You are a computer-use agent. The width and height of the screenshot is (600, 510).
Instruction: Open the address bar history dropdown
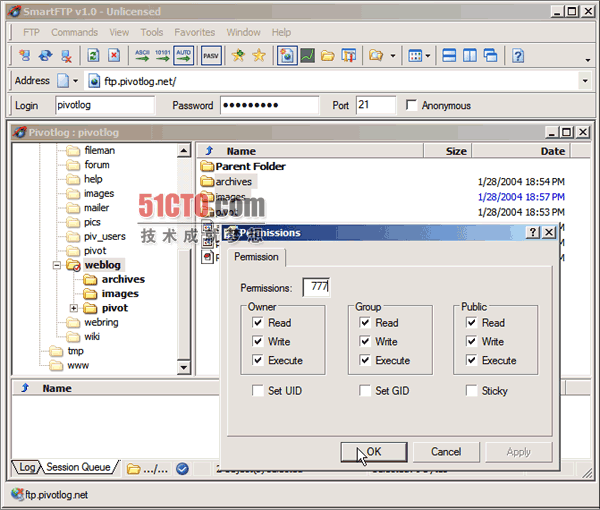coord(585,81)
